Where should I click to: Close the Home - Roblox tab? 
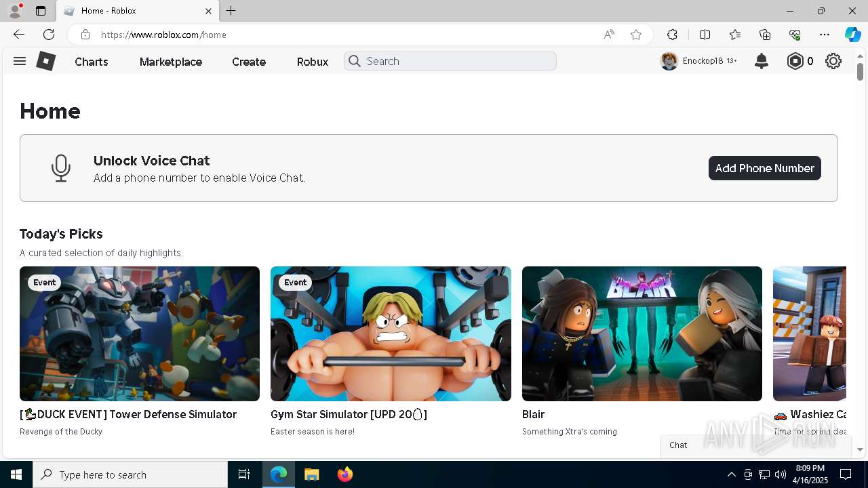tap(208, 11)
